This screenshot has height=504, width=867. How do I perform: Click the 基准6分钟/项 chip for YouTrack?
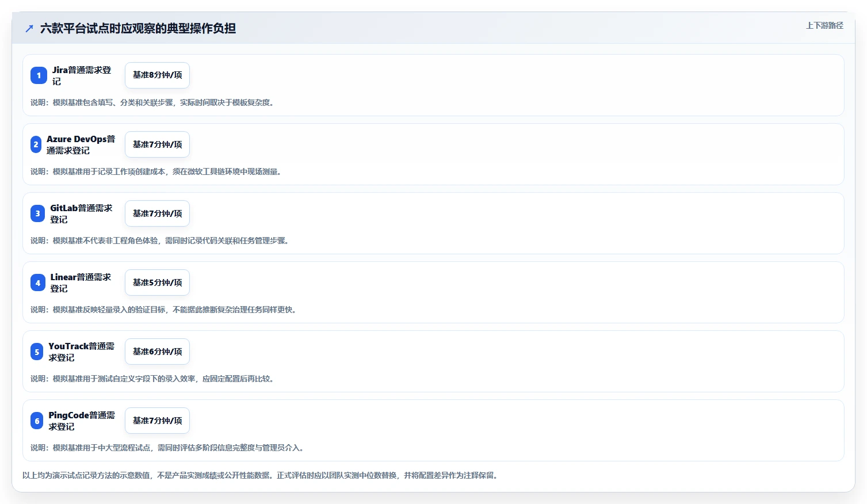pyautogui.click(x=157, y=352)
